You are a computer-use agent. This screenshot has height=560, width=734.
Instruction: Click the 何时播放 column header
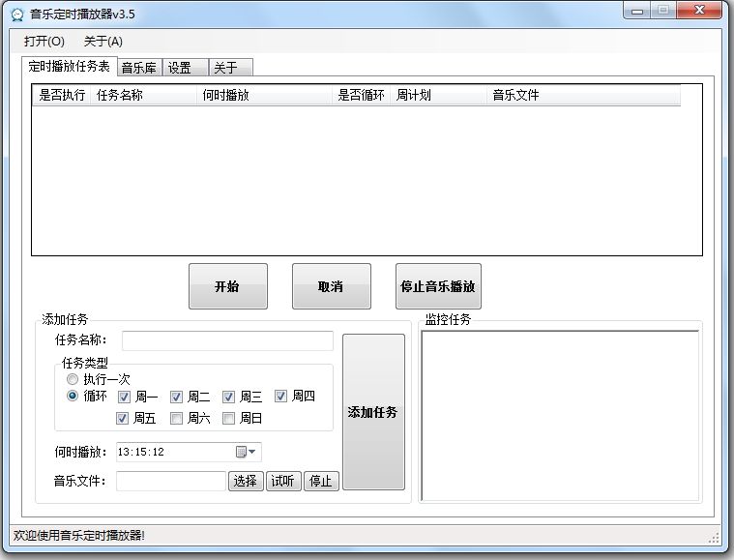tap(264, 95)
